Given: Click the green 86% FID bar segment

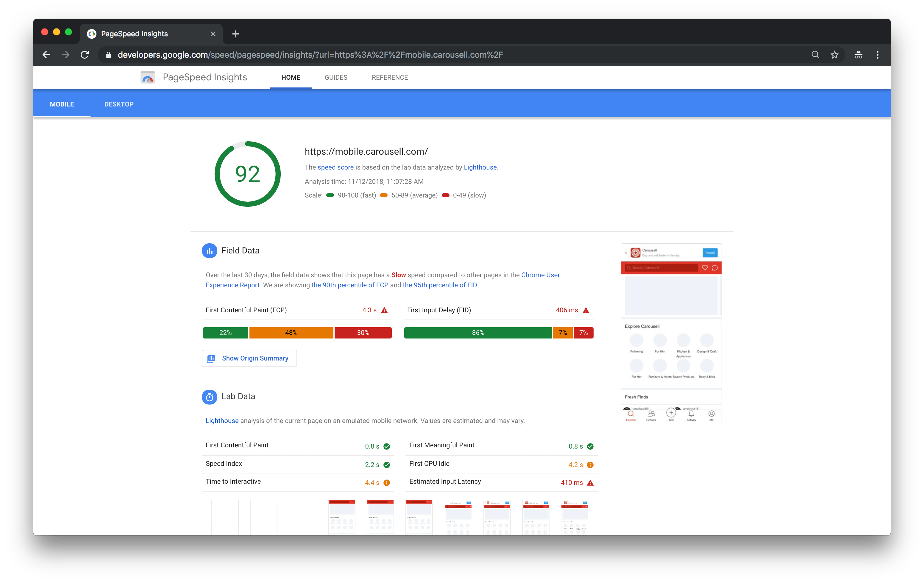Looking at the screenshot, I should (x=478, y=333).
